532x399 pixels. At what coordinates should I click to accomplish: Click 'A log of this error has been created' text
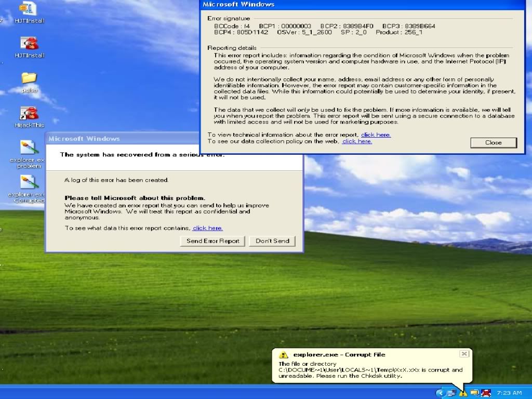116,180
